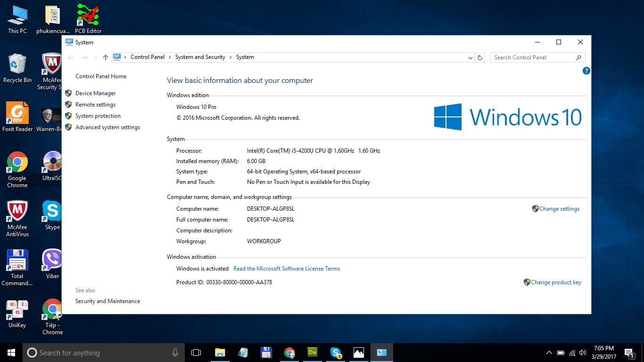This screenshot has height=362, width=644.
Task: Select the McAfee Security desktop shortcut
Action: tap(51, 71)
